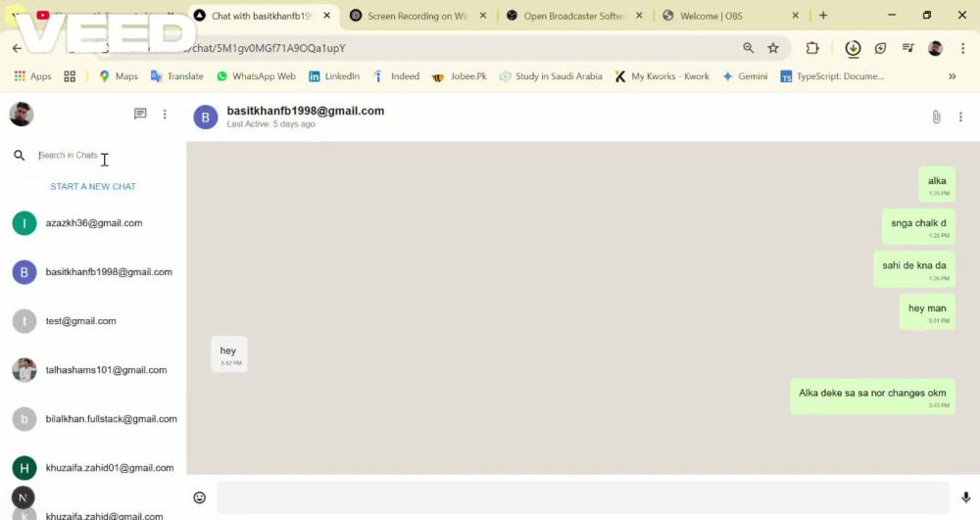Select the Chat with basitkhanfb tab

(x=262, y=16)
